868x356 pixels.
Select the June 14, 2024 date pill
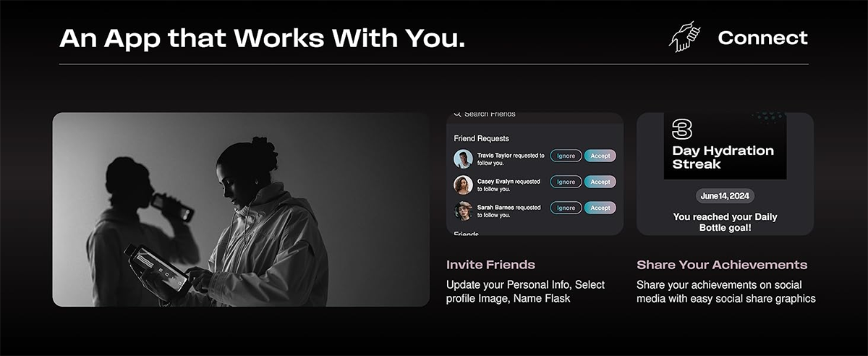(x=726, y=196)
